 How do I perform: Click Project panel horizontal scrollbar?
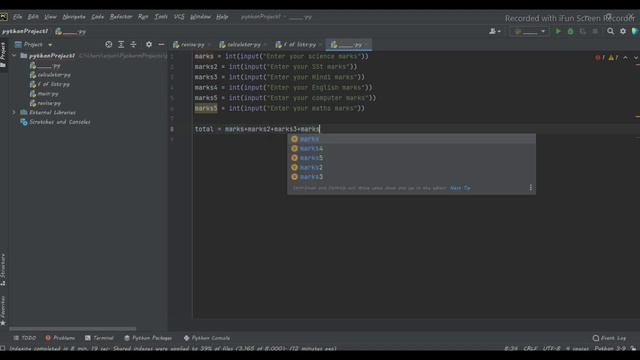73,329
